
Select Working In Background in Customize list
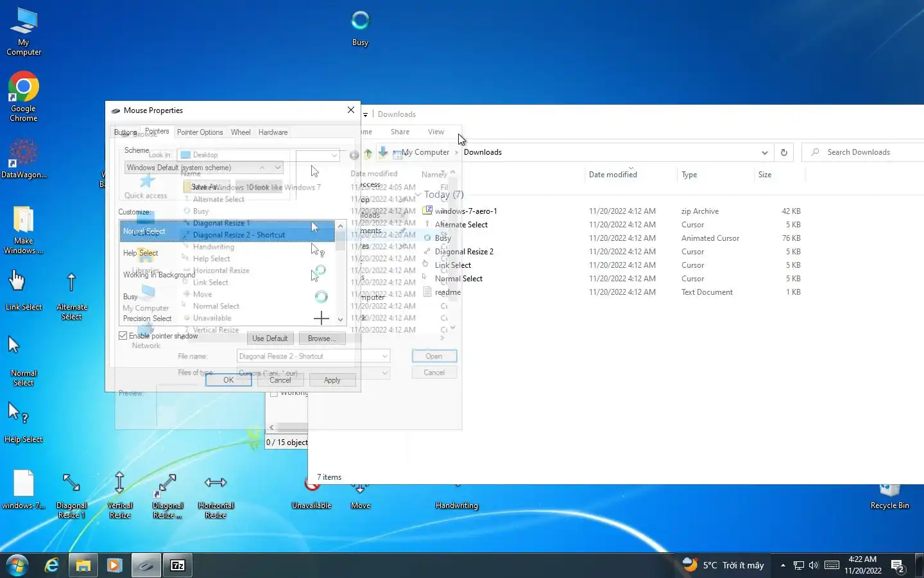click(227, 274)
